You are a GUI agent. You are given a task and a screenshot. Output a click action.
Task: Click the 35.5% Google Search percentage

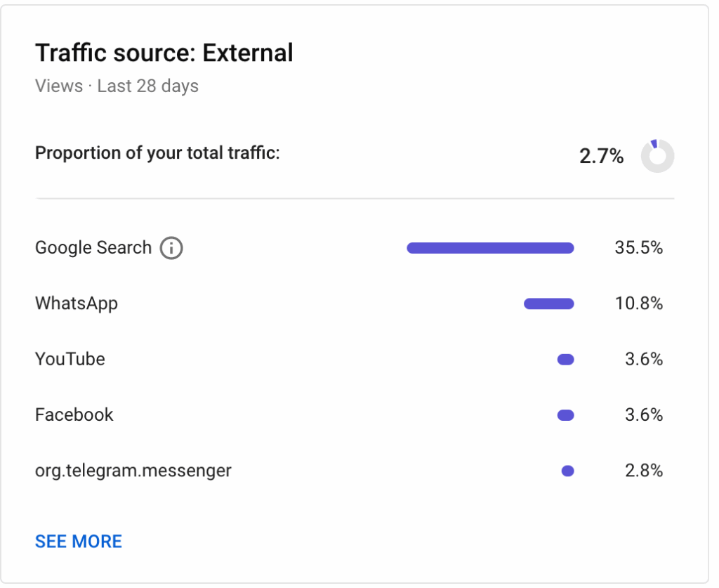tap(639, 248)
